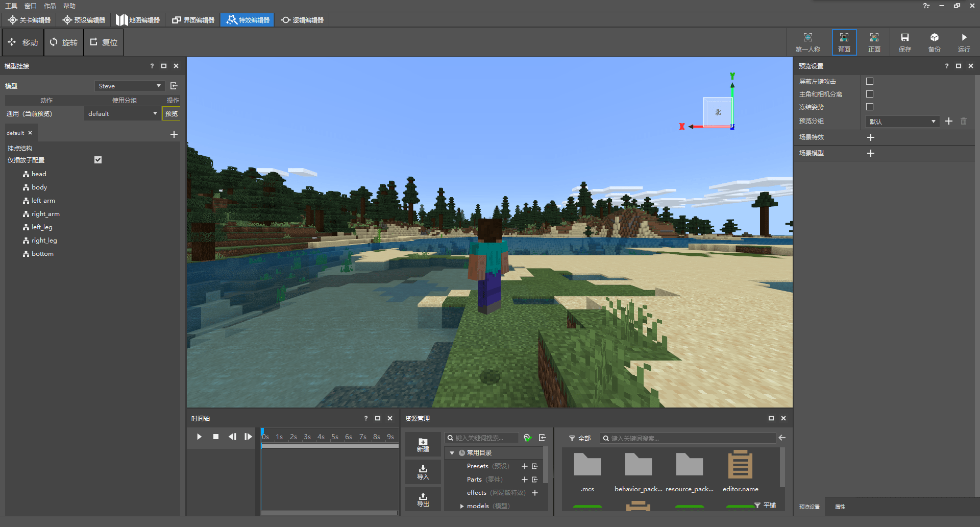Enable the 主角和相机分离 checkbox

[x=870, y=94]
